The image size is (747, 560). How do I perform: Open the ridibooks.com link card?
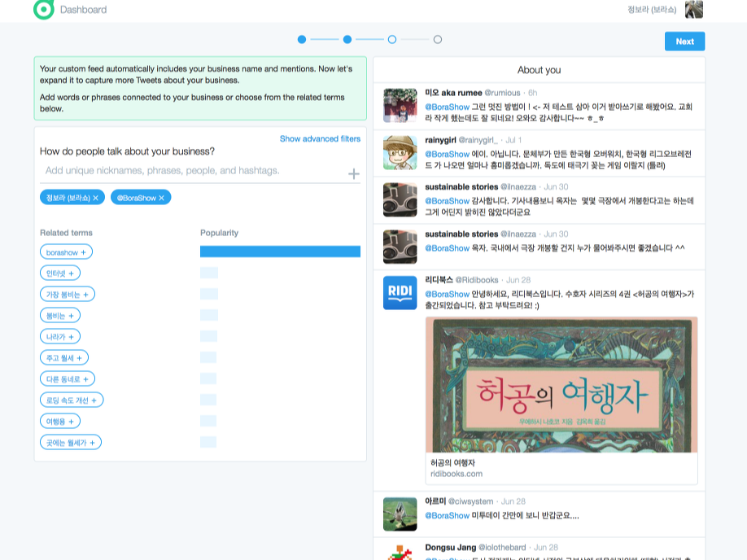tap(561, 468)
